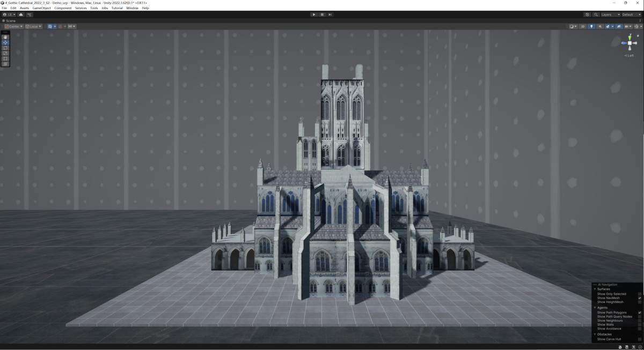Image resolution: width=644 pixels, height=350 pixels.
Task: Enable Show Walls under Agents
Action: point(639,324)
